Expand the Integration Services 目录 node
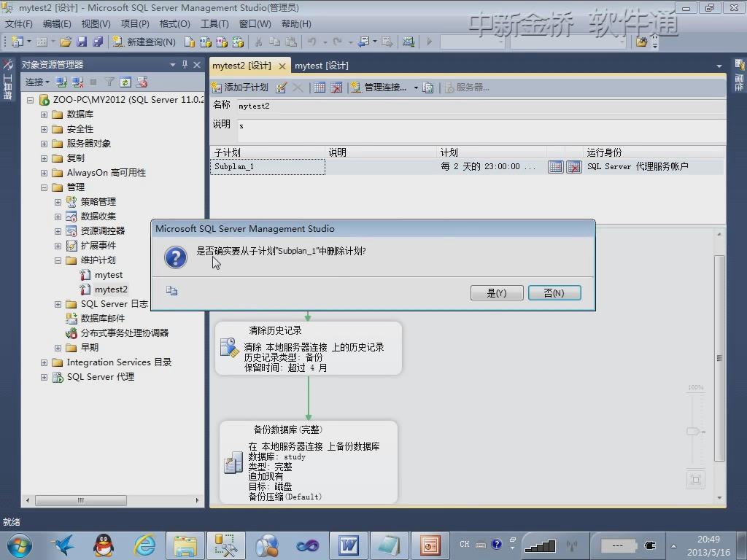 (x=44, y=363)
